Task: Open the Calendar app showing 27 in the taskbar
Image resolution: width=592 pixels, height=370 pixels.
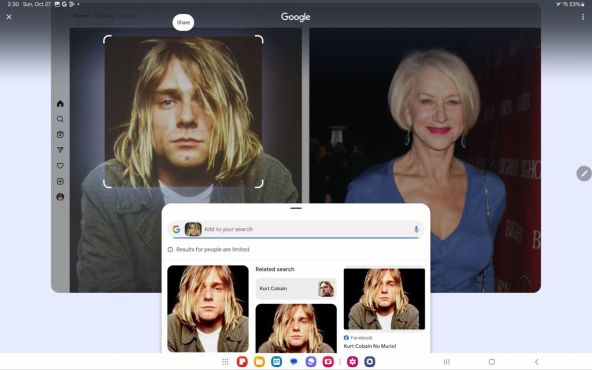Action: 277,362
